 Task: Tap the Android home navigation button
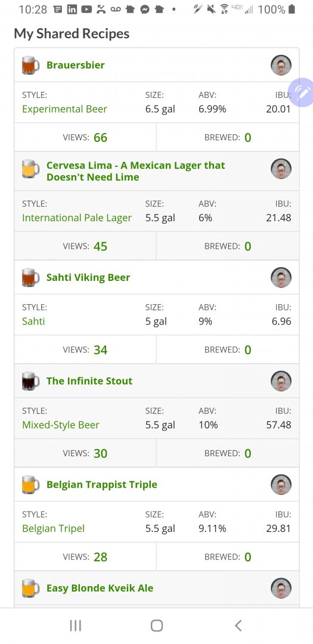(156, 626)
